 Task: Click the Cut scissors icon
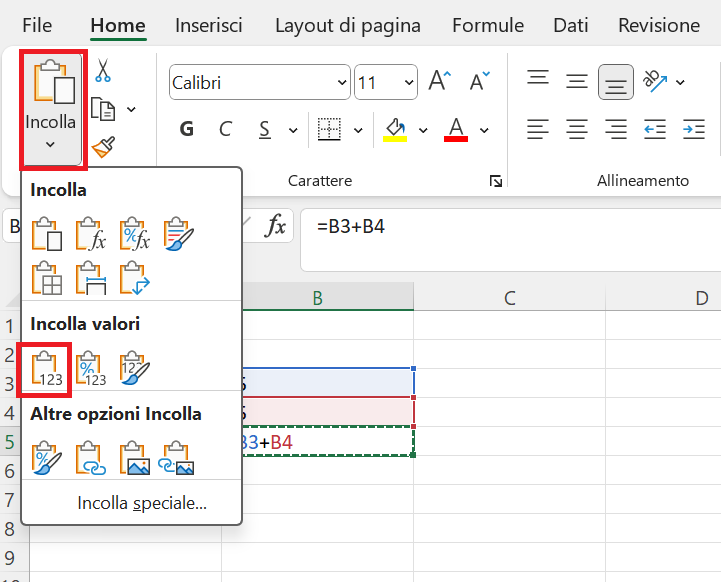point(103,70)
